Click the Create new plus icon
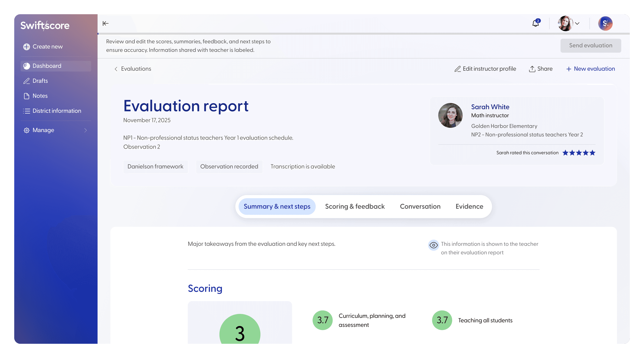644x358 pixels. [x=27, y=46]
